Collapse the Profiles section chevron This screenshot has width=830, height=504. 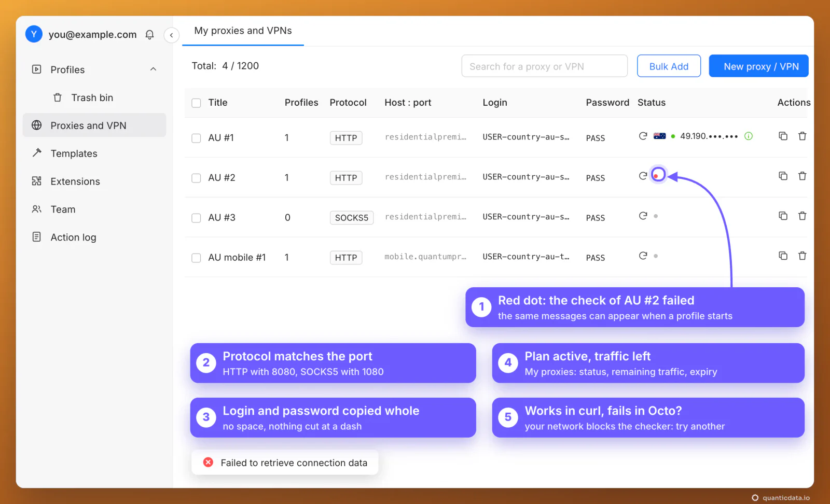coord(153,69)
